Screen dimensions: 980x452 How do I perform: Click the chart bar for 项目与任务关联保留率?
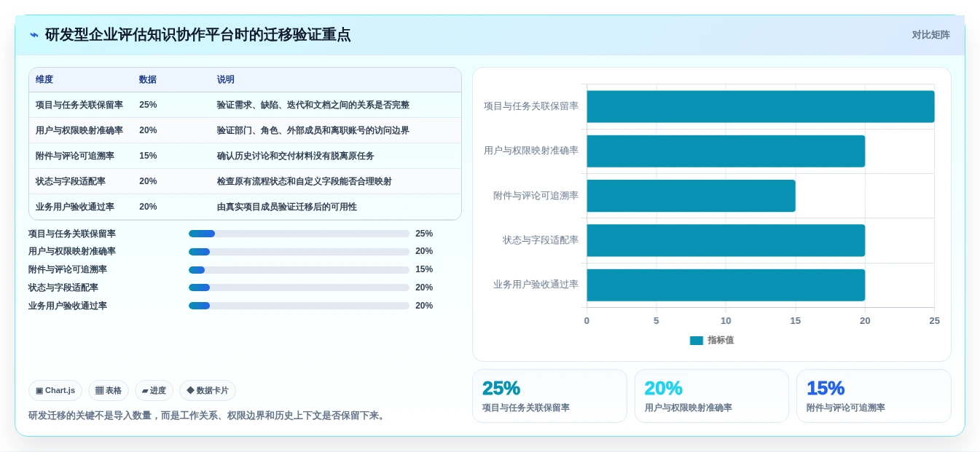pyautogui.click(x=761, y=106)
